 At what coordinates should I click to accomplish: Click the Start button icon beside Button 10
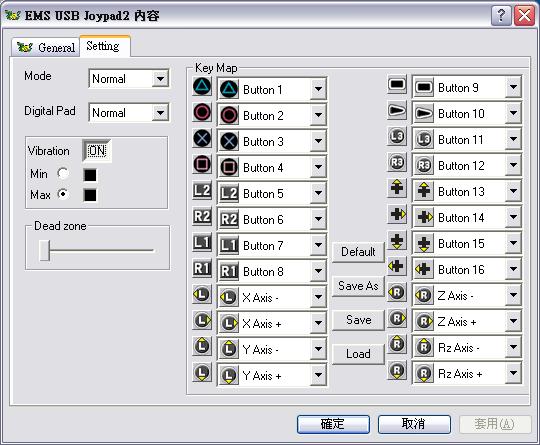click(x=397, y=110)
